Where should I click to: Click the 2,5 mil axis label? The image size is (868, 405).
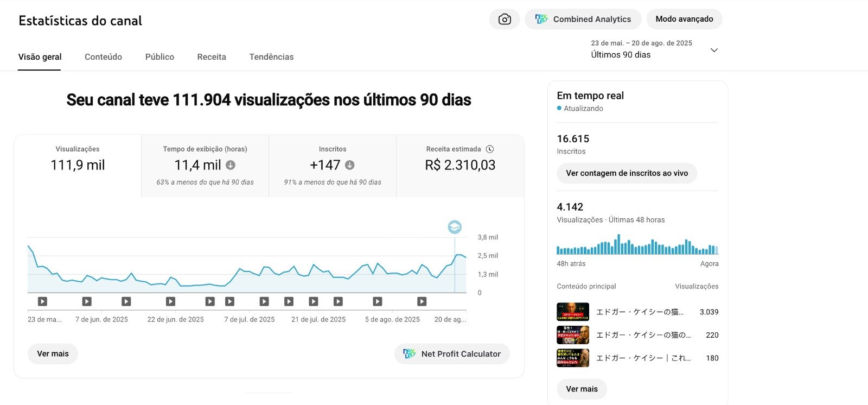coord(488,256)
